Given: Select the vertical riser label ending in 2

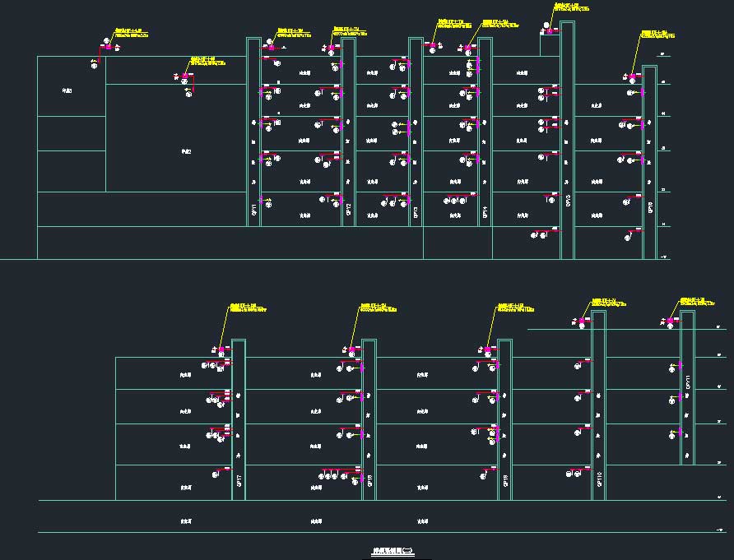Looking at the screenshot, I should (x=348, y=209).
